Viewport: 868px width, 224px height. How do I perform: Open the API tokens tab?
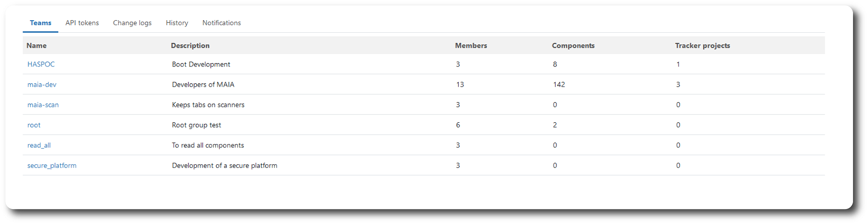[82, 23]
